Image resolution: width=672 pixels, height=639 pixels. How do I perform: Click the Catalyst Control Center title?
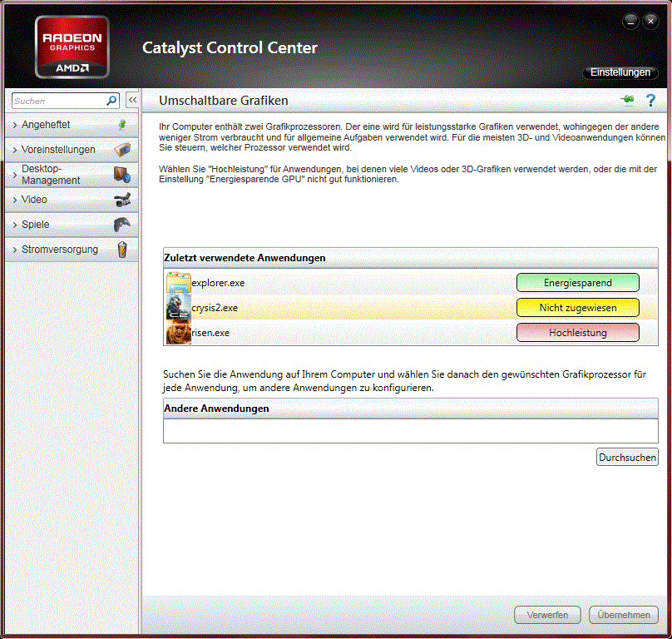[230, 47]
